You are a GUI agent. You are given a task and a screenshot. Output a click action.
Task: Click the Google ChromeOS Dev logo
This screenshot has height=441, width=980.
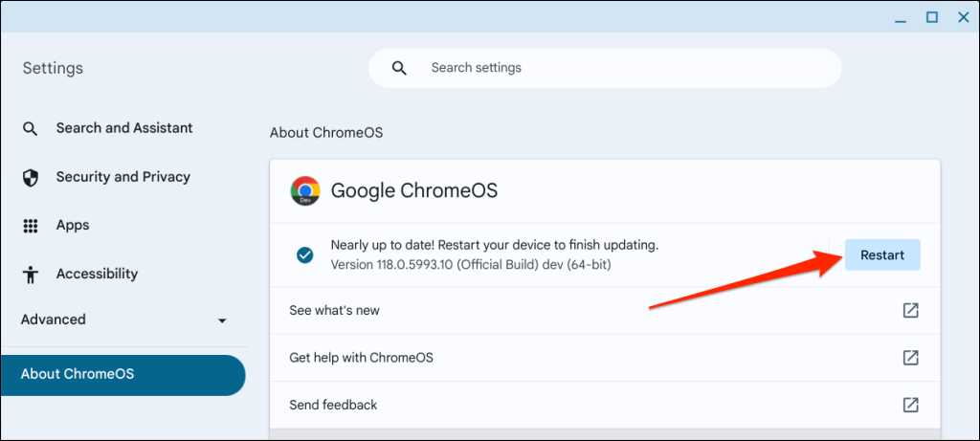pyautogui.click(x=305, y=190)
